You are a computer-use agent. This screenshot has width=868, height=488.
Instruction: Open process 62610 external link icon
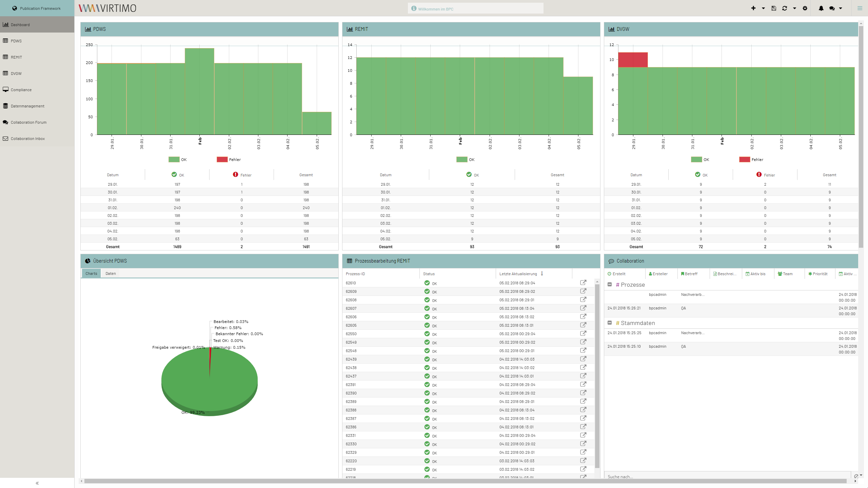click(x=583, y=283)
